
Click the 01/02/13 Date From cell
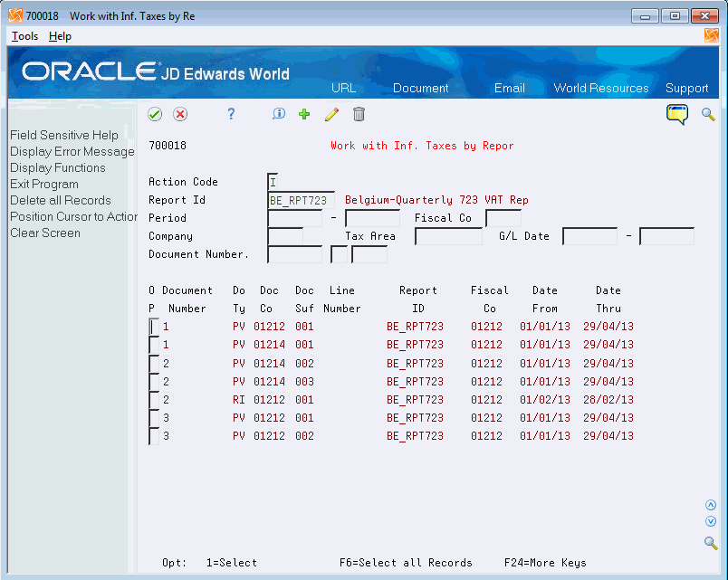tap(545, 400)
